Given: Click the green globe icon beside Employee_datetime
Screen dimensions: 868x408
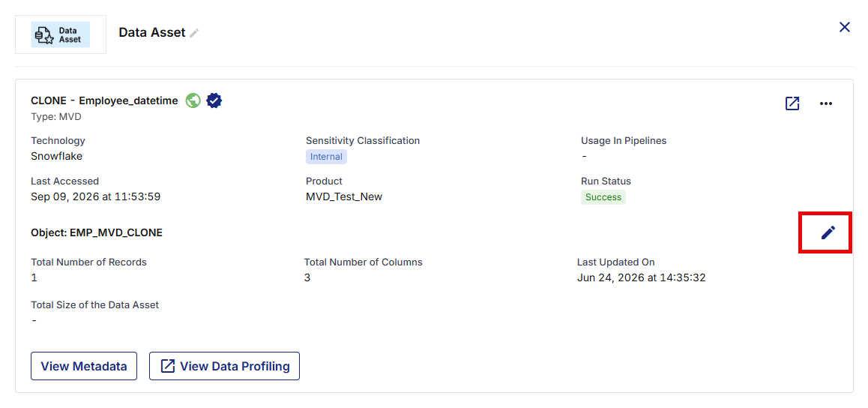Looking at the screenshot, I should point(193,100).
